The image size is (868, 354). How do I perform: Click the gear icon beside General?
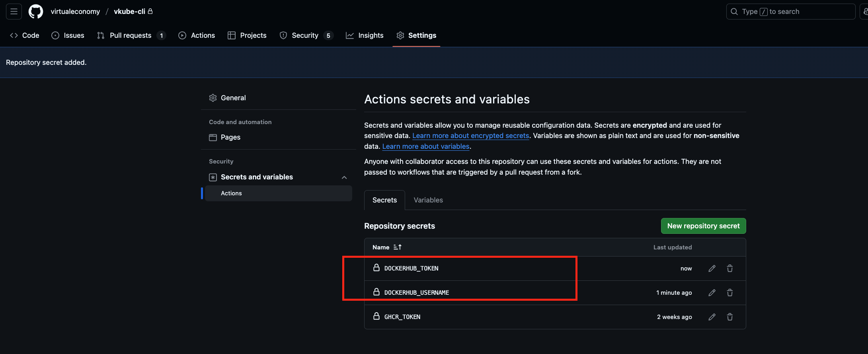213,98
